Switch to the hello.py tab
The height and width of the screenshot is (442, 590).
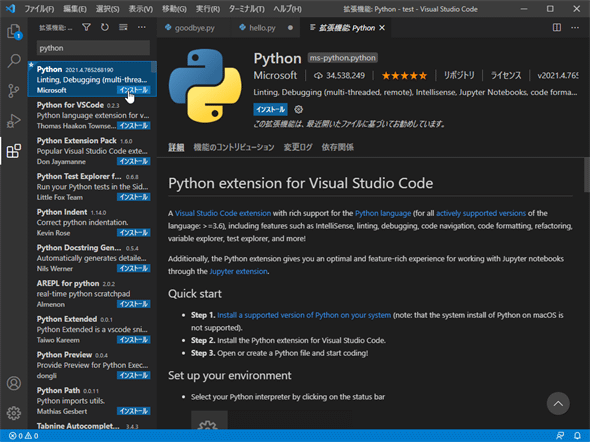coord(262,28)
